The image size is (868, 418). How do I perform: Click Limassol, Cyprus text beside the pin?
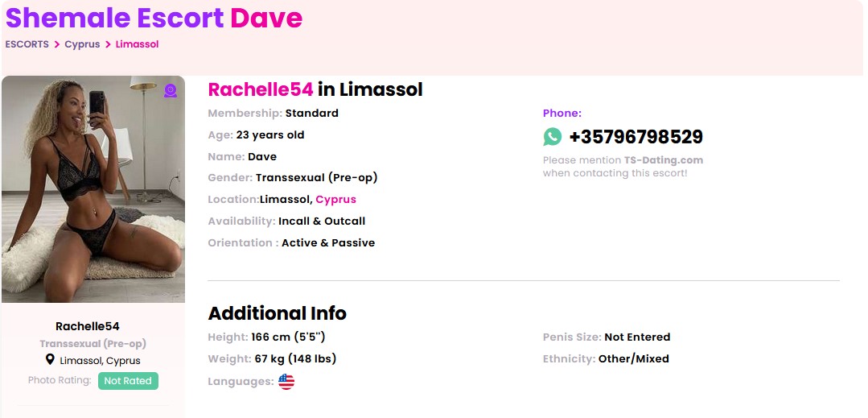[x=100, y=361]
